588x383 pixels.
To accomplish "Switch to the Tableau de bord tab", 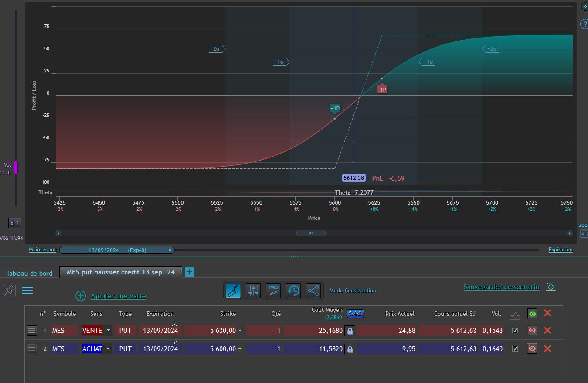I will pos(29,273).
